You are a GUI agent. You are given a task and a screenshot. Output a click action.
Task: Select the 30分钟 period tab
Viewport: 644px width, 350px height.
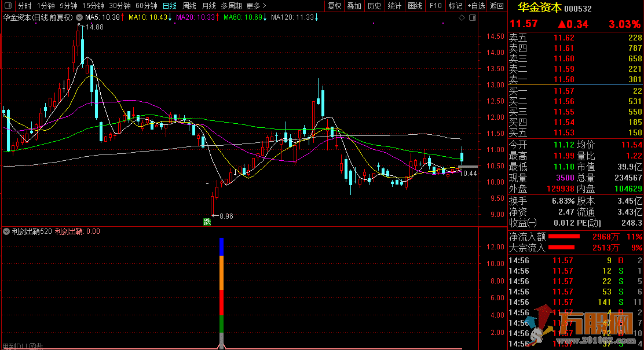(x=119, y=6)
